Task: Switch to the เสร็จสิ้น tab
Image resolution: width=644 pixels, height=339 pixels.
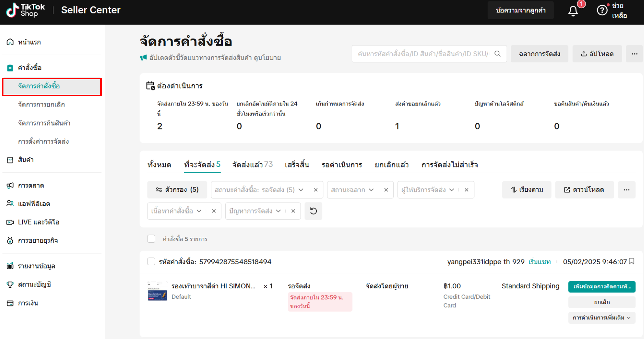Action: click(x=297, y=165)
